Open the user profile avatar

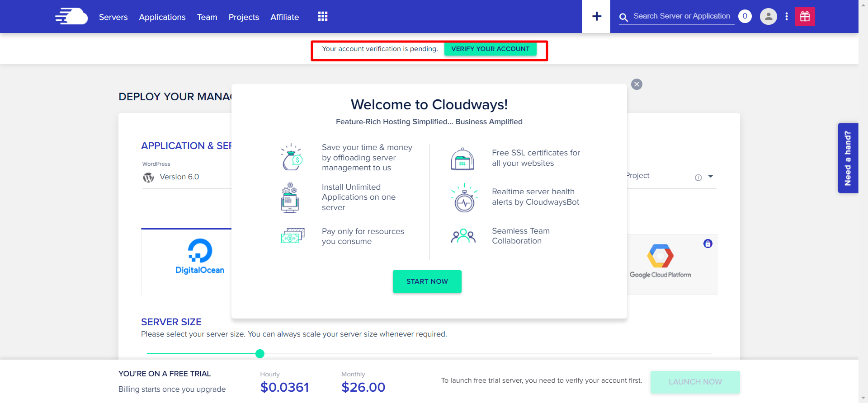[768, 17]
